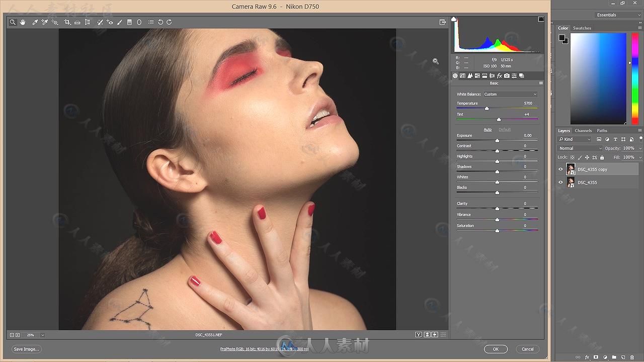Select the Adjustment Brush tool
Screen dimensions: 644x362
(x=120, y=22)
